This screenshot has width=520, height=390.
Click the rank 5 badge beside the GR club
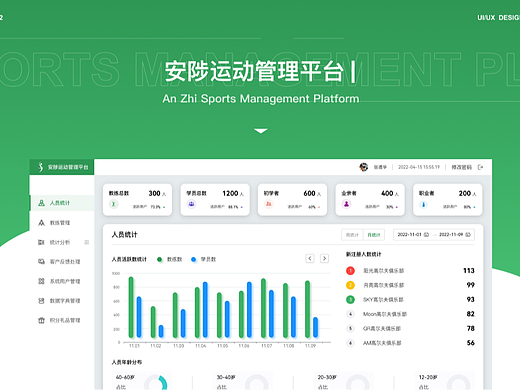(x=350, y=328)
